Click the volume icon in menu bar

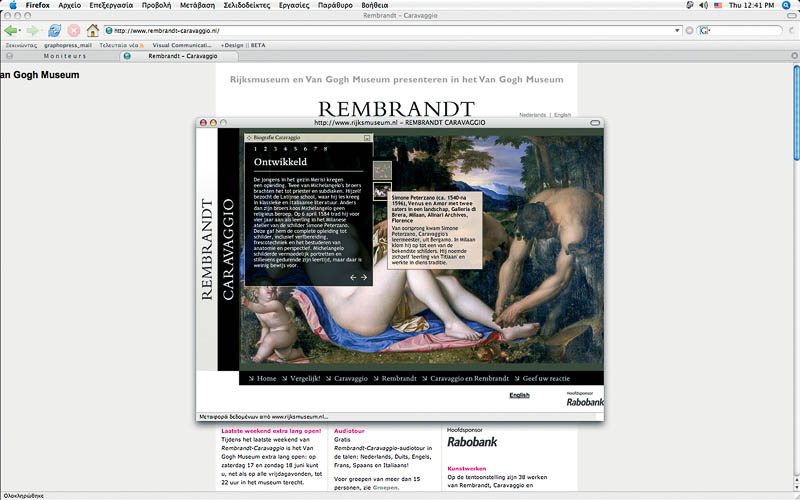pyautogui.click(x=704, y=5)
